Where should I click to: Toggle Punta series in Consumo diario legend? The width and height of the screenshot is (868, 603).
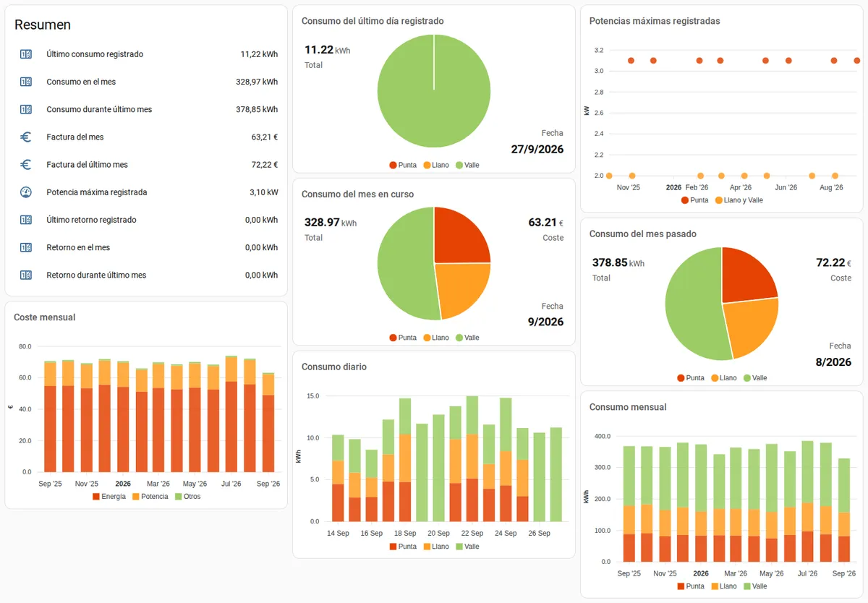pos(403,547)
